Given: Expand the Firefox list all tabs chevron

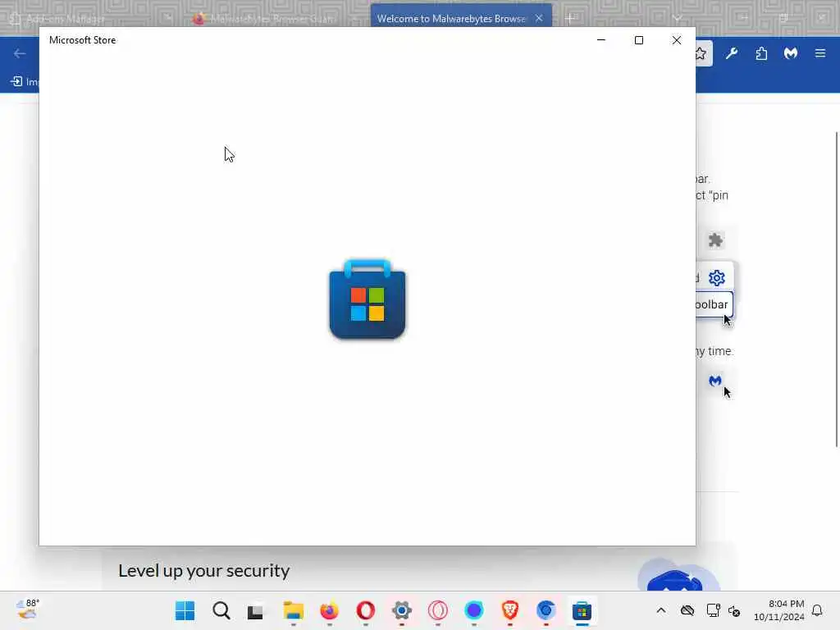Looking at the screenshot, I should pos(678,18).
